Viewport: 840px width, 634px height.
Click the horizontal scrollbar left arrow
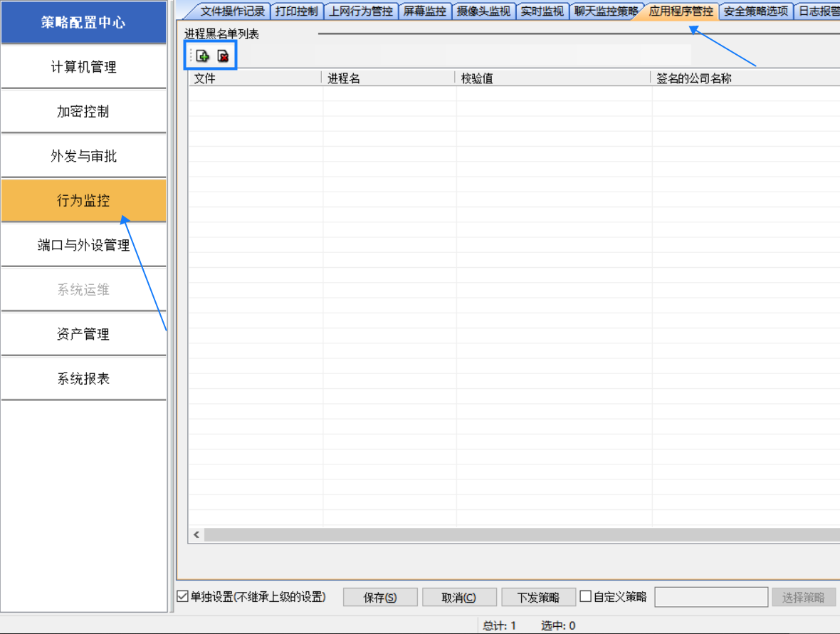(x=196, y=534)
